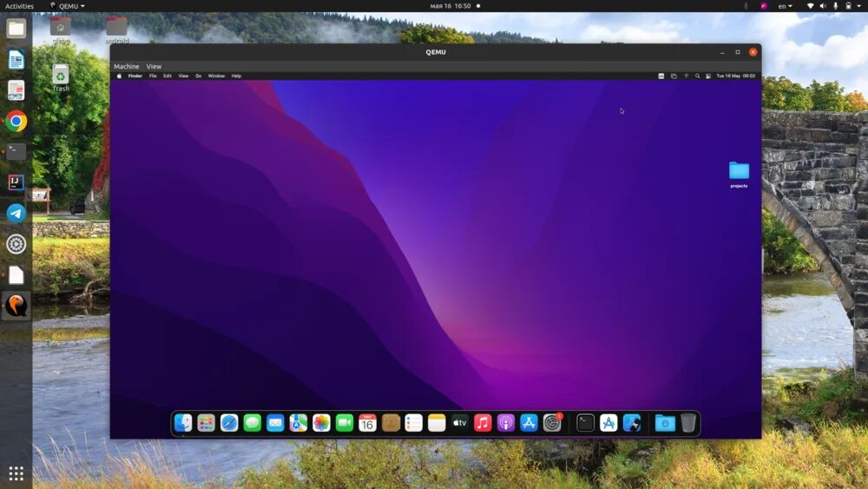Click the Ubuntu volume indicator
The image size is (868, 489).
[x=823, y=6]
